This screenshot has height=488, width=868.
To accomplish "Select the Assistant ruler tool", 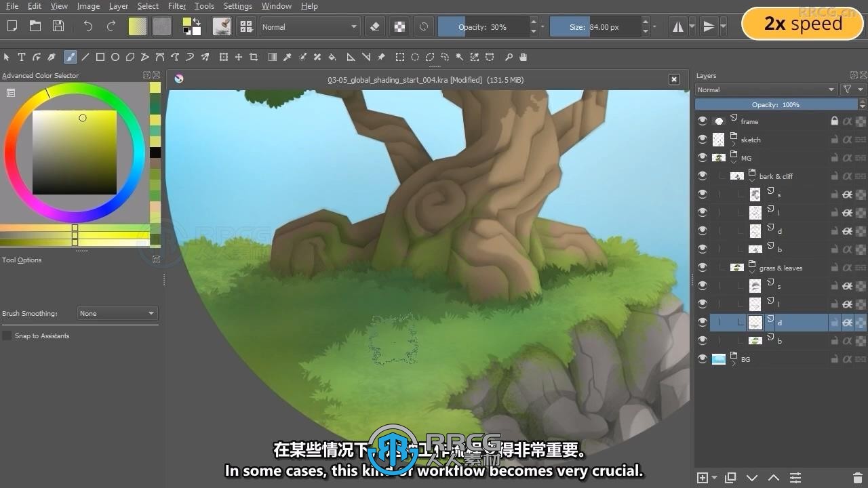I will [351, 57].
